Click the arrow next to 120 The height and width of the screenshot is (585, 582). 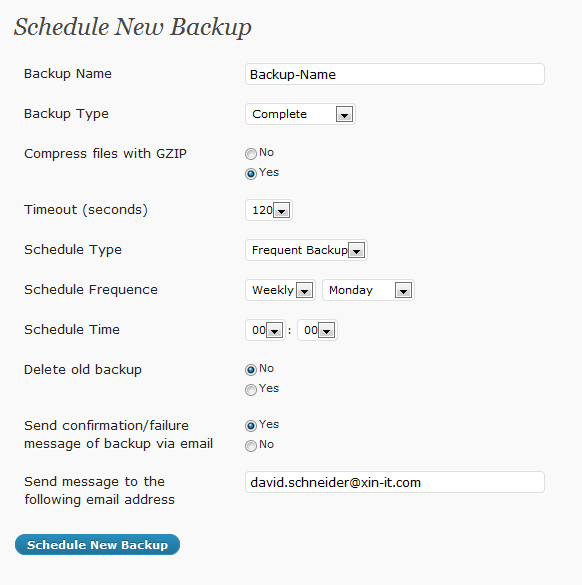[x=282, y=210]
